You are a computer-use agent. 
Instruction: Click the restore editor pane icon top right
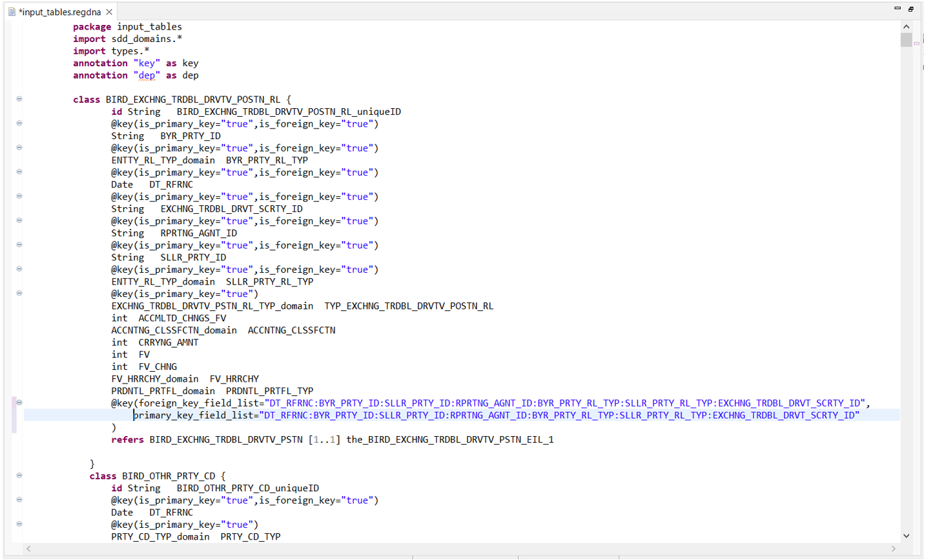coord(911,9)
